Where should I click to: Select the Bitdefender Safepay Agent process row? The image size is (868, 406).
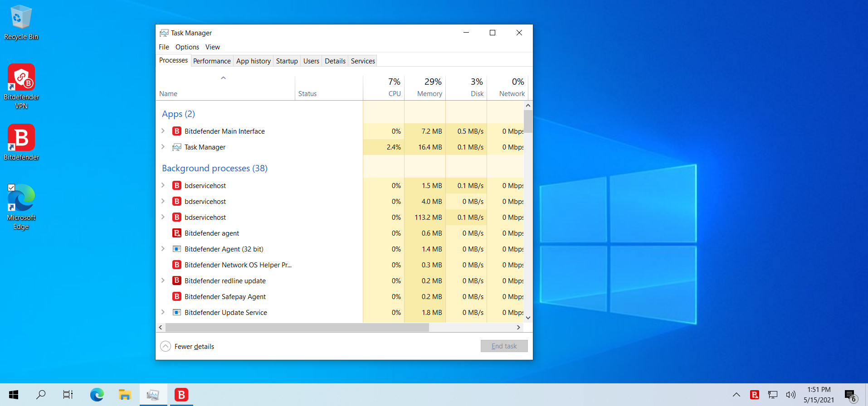point(225,296)
